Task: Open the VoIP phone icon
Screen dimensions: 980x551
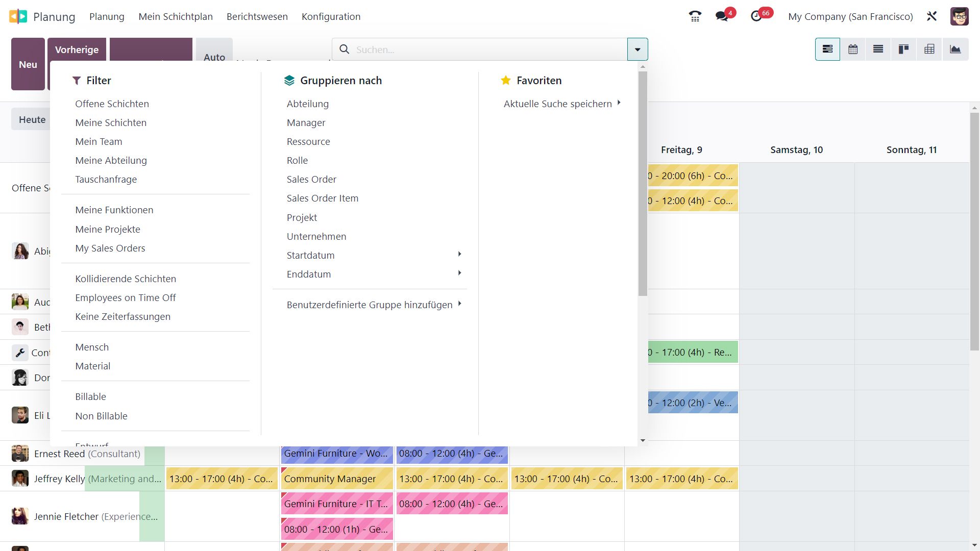Action: (695, 16)
